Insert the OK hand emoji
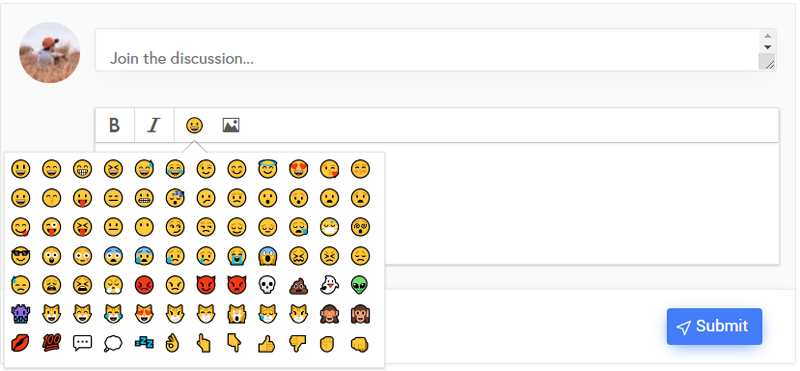Image resolution: width=800 pixels, height=371 pixels. click(x=174, y=343)
